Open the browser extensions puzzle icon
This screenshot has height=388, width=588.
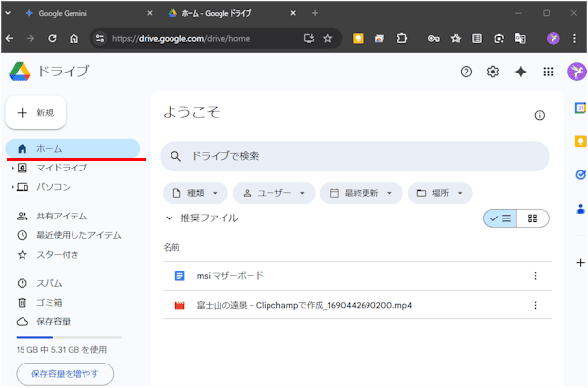tap(401, 38)
